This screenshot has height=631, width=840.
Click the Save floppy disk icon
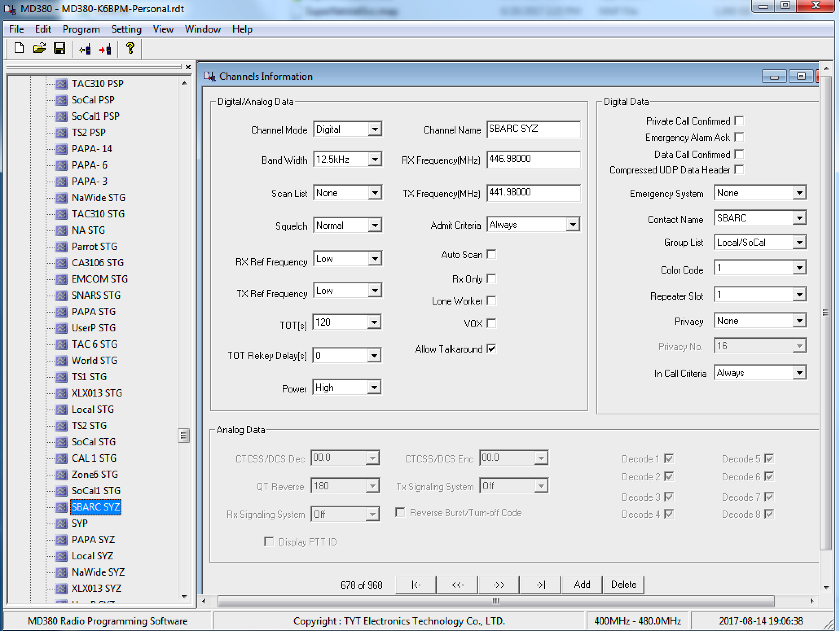tap(59, 49)
